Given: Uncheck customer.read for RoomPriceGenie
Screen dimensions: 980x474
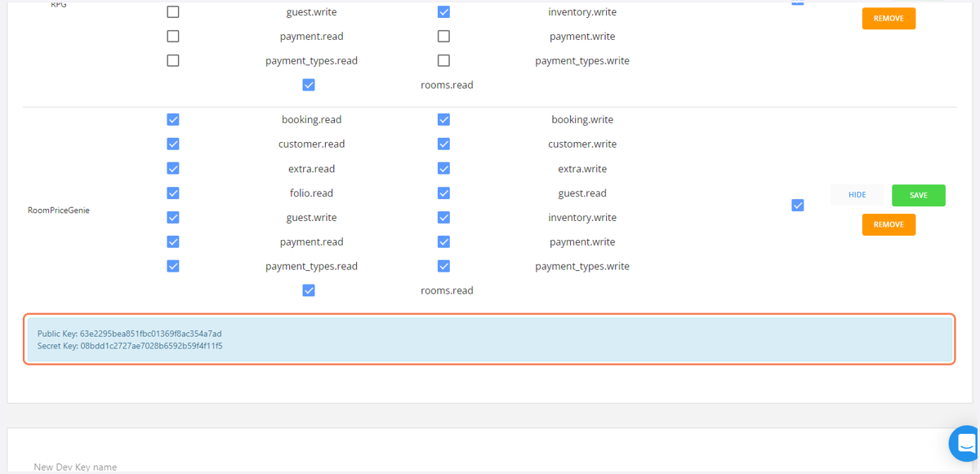Looking at the screenshot, I should [173, 144].
